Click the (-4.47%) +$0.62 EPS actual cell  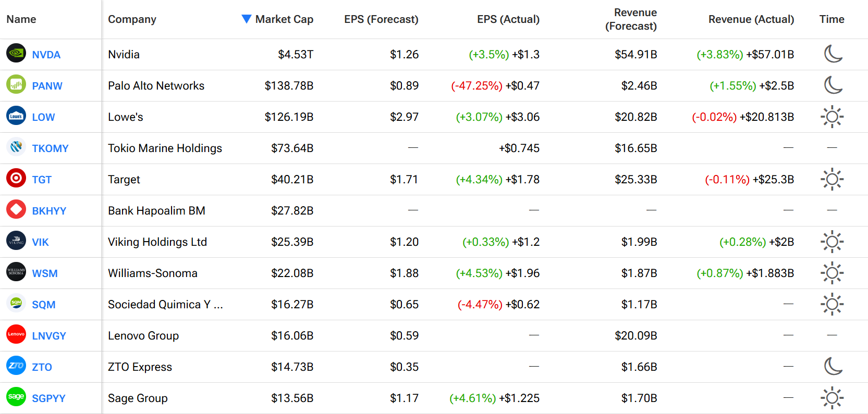point(498,305)
